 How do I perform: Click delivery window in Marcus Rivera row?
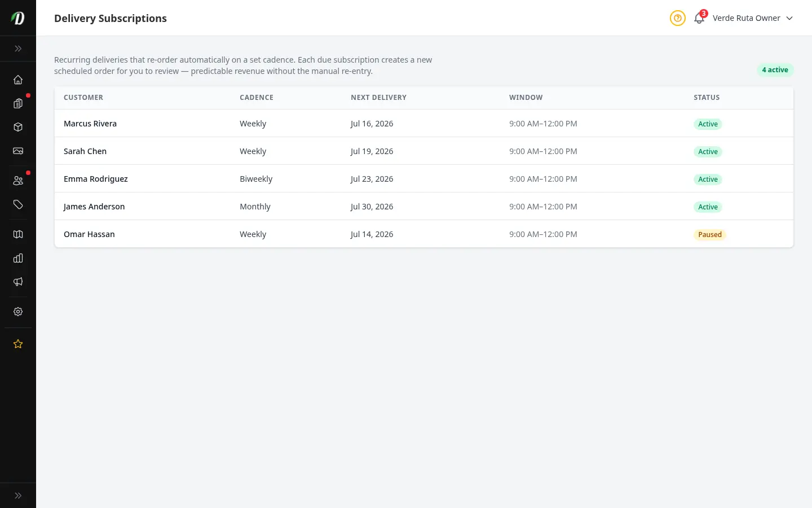(x=543, y=124)
